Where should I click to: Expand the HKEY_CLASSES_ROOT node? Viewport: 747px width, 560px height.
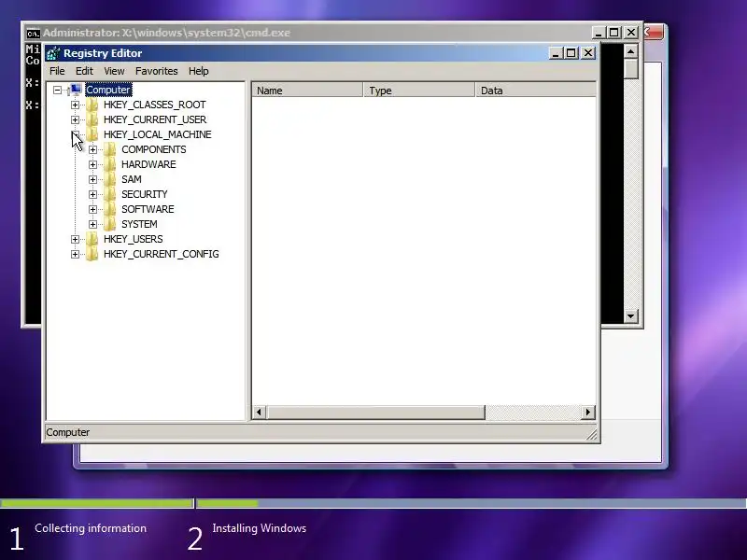(x=75, y=105)
